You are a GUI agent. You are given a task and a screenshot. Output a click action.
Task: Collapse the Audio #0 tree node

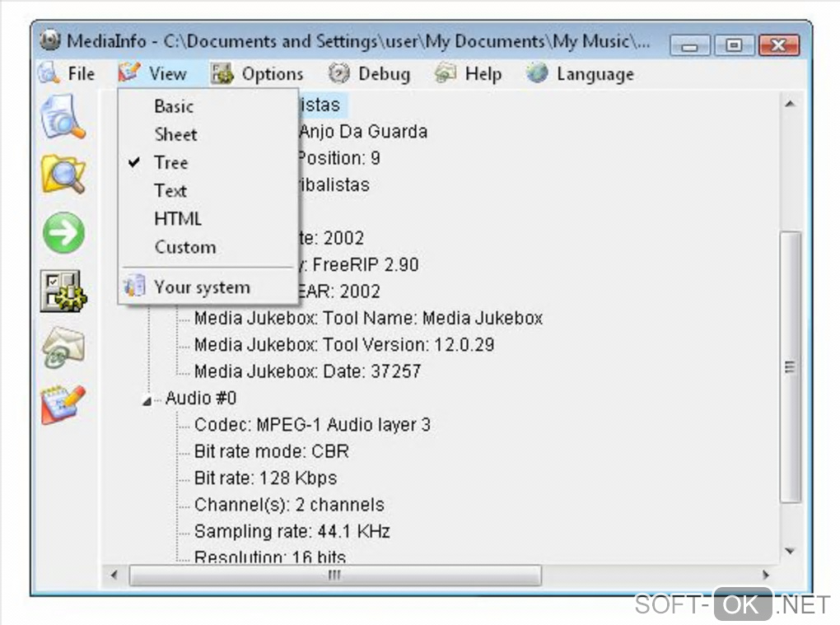point(147,400)
